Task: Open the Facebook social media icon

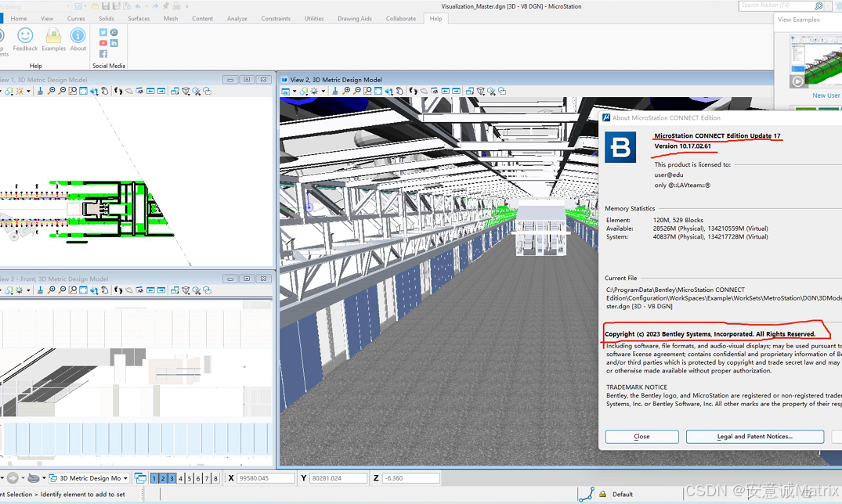Action: pyautogui.click(x=103, y=54)
